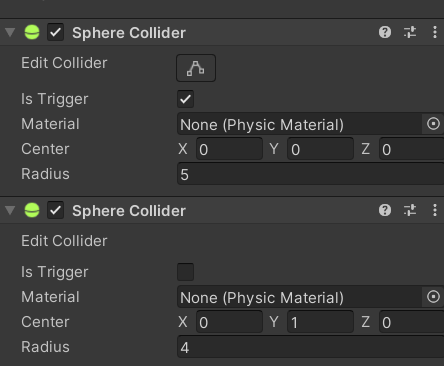Enable Is Trigger on the second Sphere Collider
Image resolution: width=444 pixels, height=366 pixels.
coord(185,272)
